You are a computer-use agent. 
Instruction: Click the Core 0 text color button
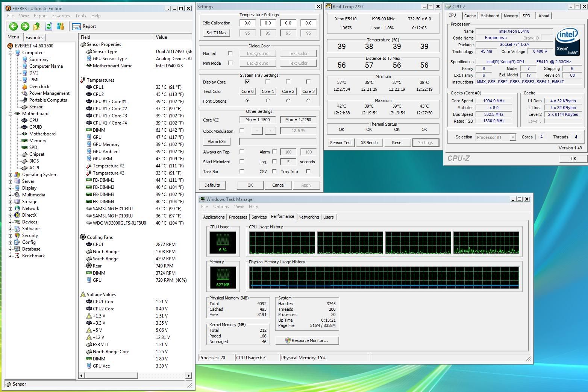(247, 91)
